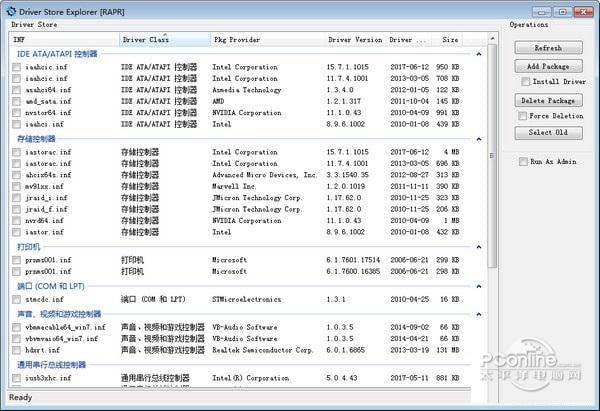This screenshot has width=600, height=411.
Task: Select the Advanced Micro Devices, Inc provider cell
Action: 264,175
